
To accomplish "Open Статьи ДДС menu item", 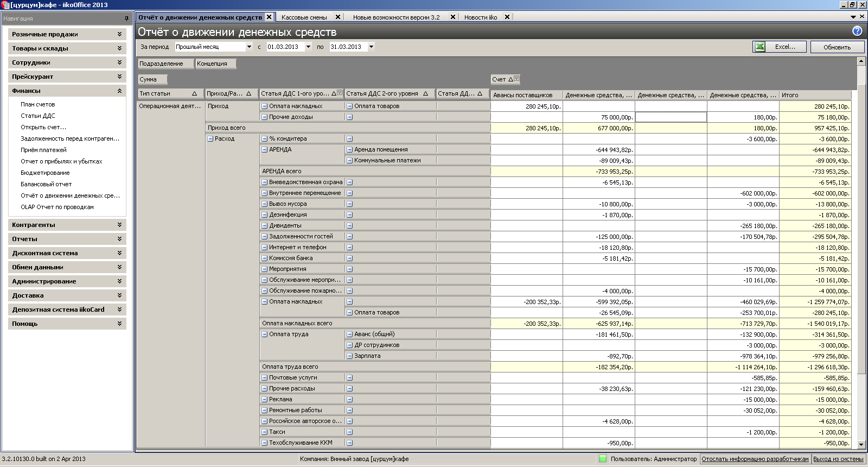I will click(x=38, y=116).
